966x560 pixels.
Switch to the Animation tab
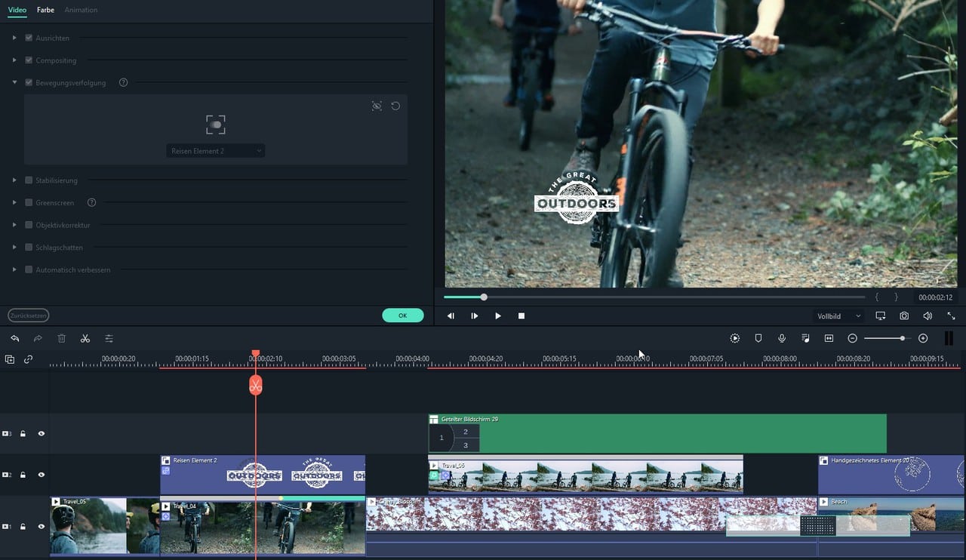(x=81, y=10)
